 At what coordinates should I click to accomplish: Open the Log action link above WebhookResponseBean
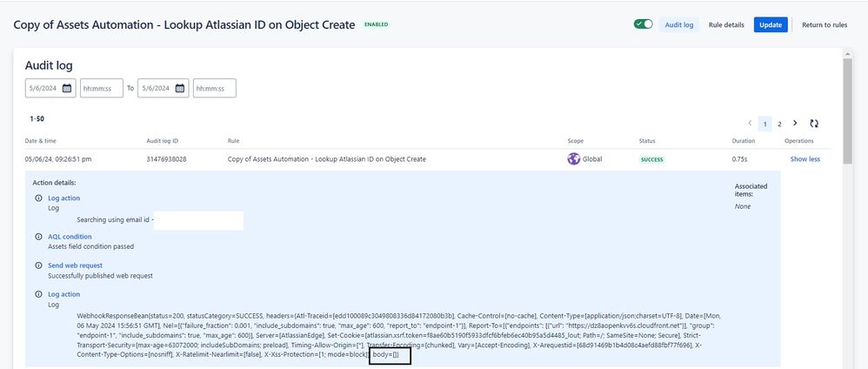[63, 294]
